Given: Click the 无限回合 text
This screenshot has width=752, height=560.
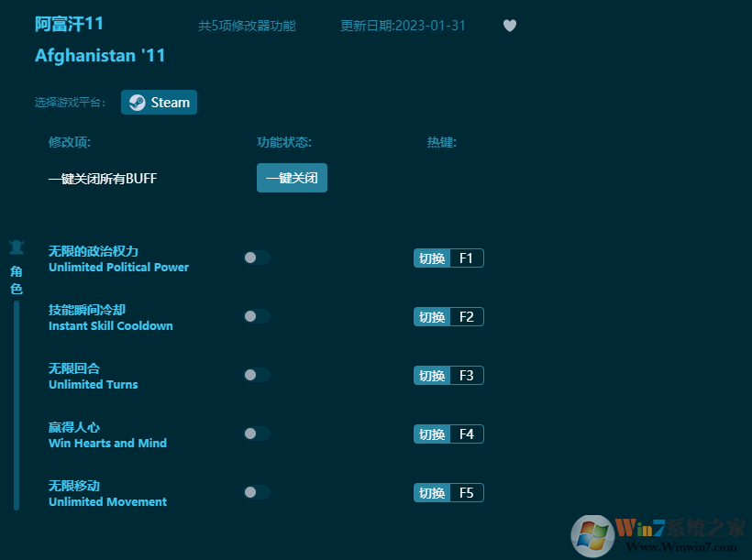Looking at the screenshot, I should [74, 368].
